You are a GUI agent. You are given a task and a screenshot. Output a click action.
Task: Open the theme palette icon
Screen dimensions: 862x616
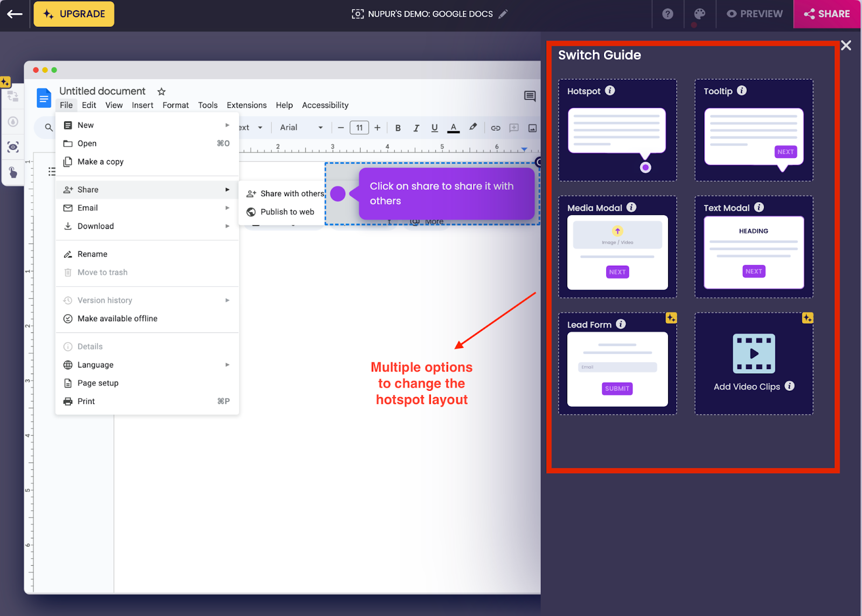[x=699, y=14]
